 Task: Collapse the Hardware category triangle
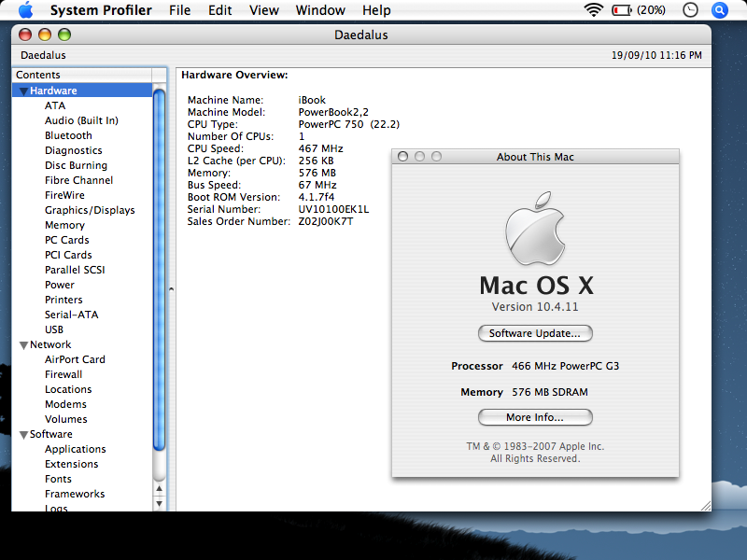[x=23, y=91]
